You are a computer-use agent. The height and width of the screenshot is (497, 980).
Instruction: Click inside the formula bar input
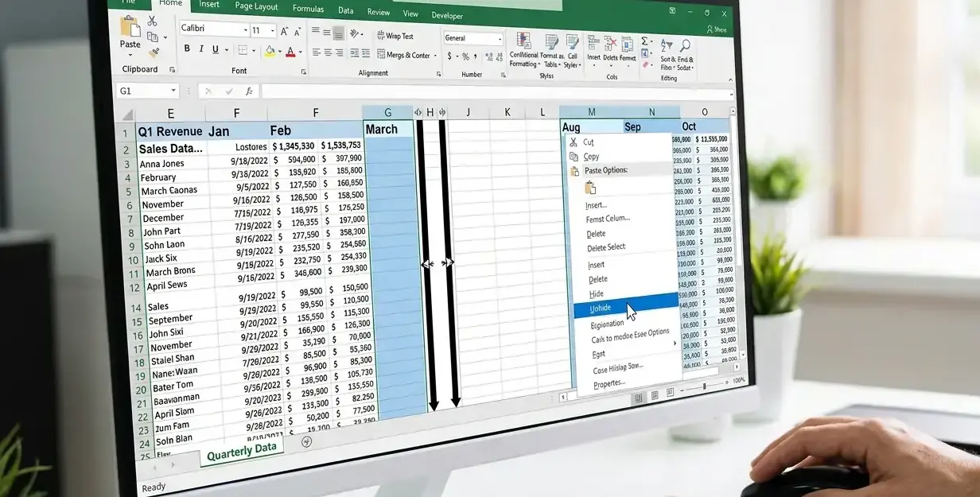tap(496, 93)
